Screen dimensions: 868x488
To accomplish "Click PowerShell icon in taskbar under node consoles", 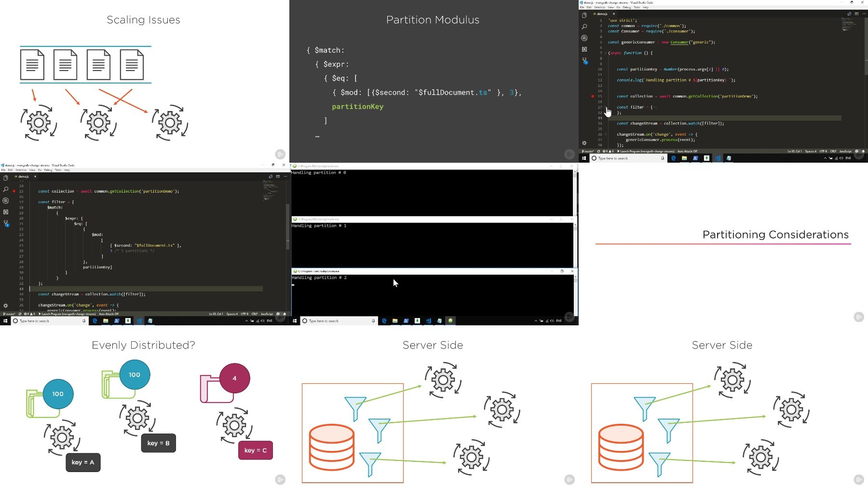I will (406, 321).
